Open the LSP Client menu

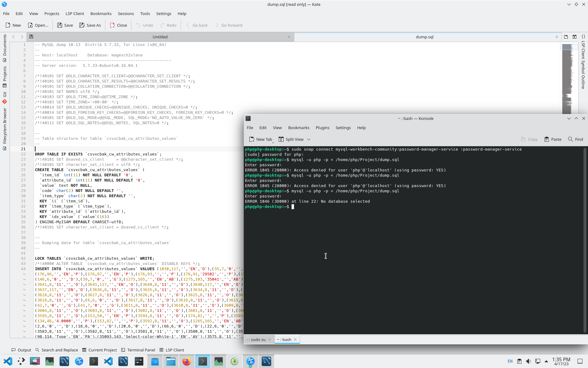point(74,13)
